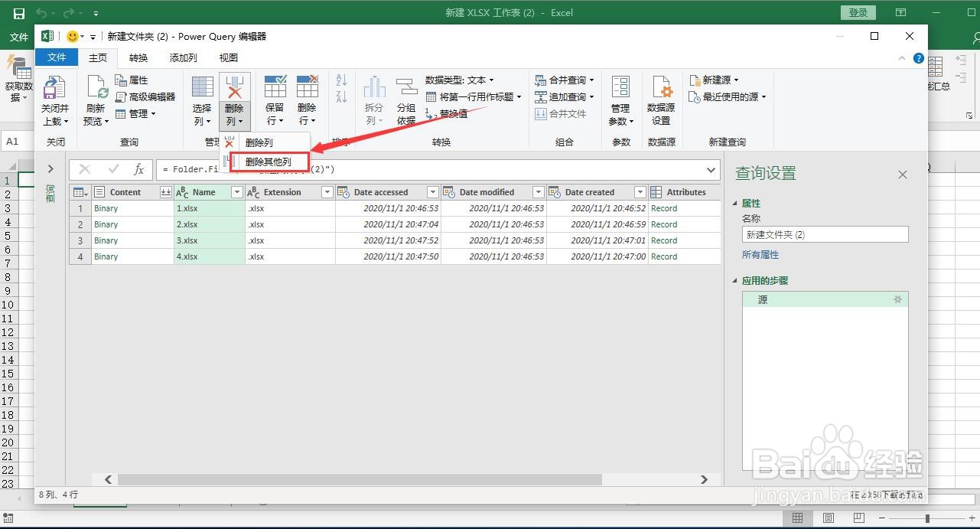This screenshot has height=529, width=980.
Task: Click the Group By (分组依据) icon
Action: [406, 87]
